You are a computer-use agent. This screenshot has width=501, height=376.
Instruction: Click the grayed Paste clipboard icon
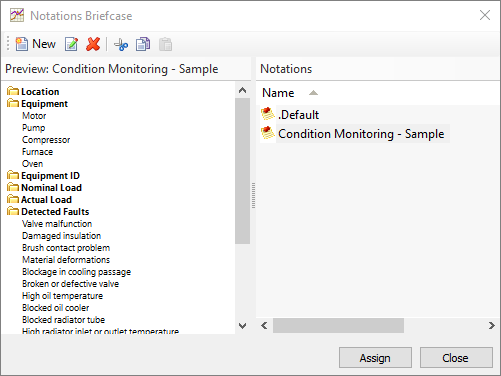(x=165, y=44)
